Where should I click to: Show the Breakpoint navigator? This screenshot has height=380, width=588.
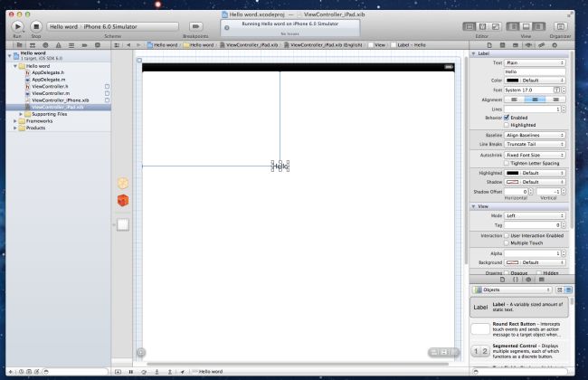tap(84, 45)
